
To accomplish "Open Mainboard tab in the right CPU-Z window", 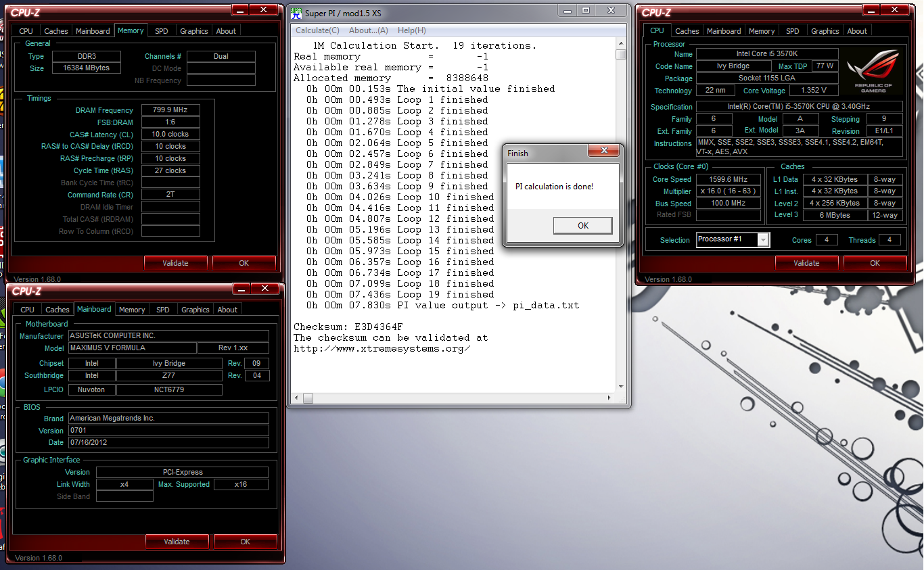I will 724,31.
